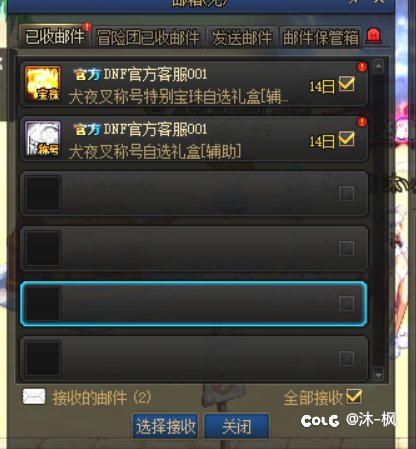Switch to the 冒险团已收邮件 tab
416x449 pixels.
point(148,37)
